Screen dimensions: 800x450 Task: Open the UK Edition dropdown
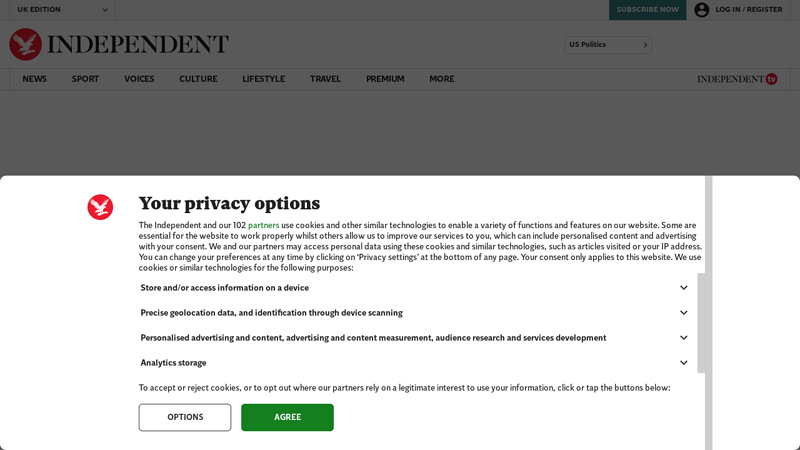[x=62, y=10]
